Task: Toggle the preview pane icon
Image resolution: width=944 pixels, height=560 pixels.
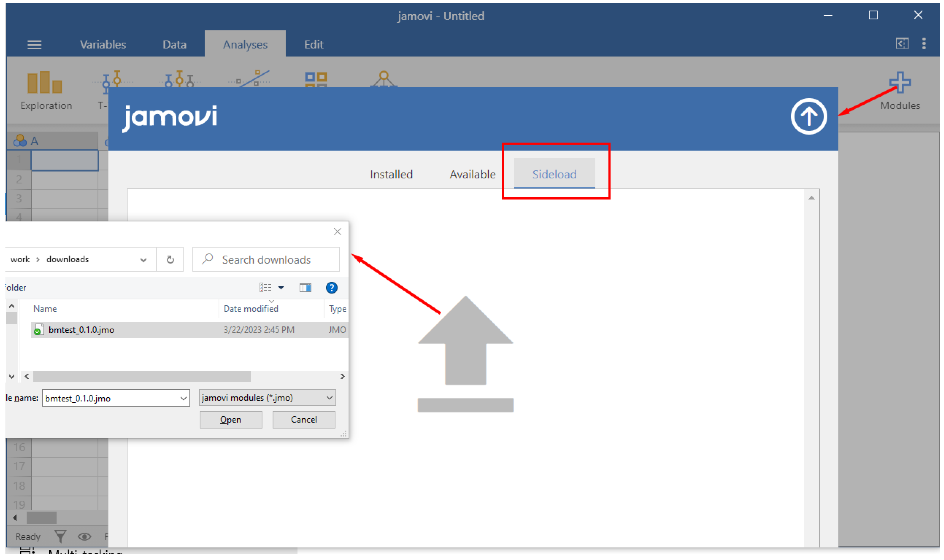Action: pyautogui.click(x=305, y=288)
